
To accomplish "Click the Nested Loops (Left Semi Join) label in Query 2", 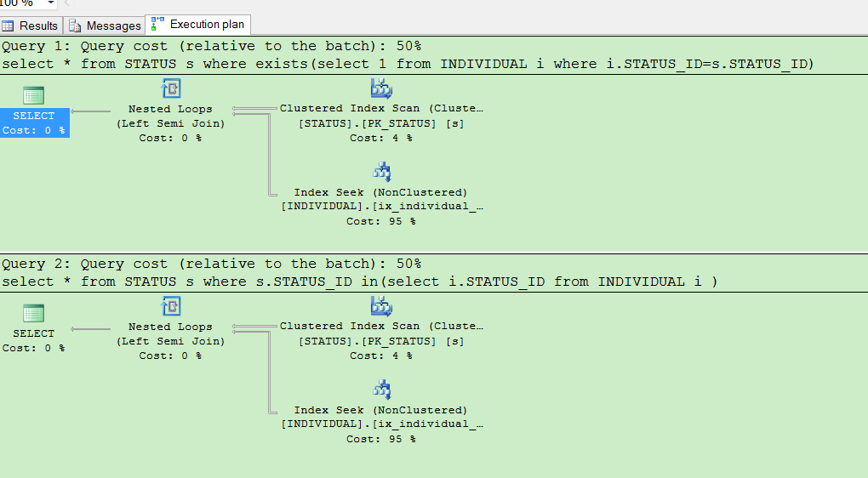I will coord(170,334).
